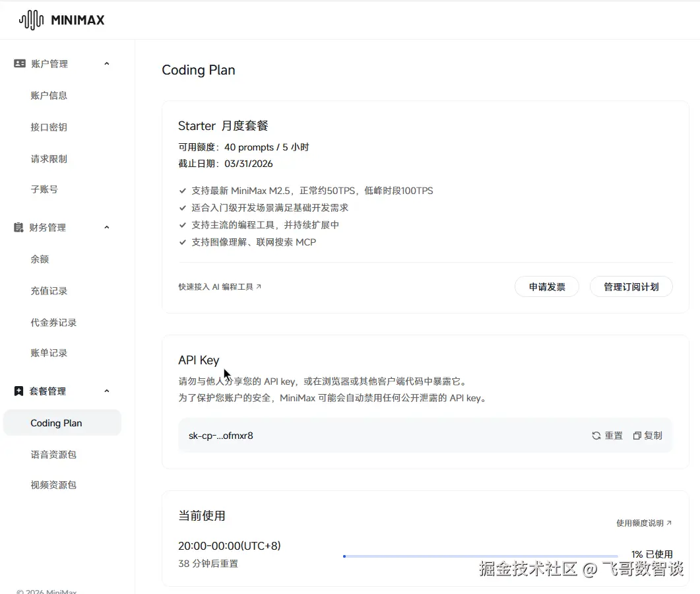700x594 pixels.
Task: Click the 适合入门级开发场景满足基础开发需求 line
Action: tap(270, 208)
